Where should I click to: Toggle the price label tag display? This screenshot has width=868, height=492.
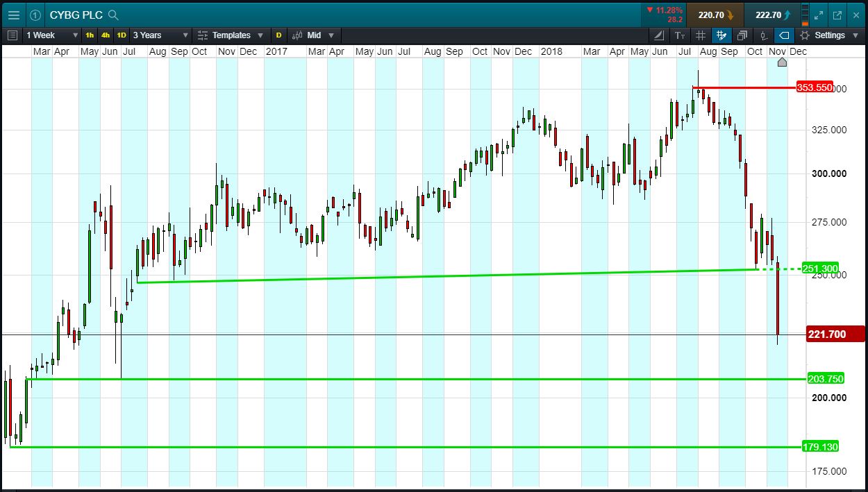click(x=784, y=35)
